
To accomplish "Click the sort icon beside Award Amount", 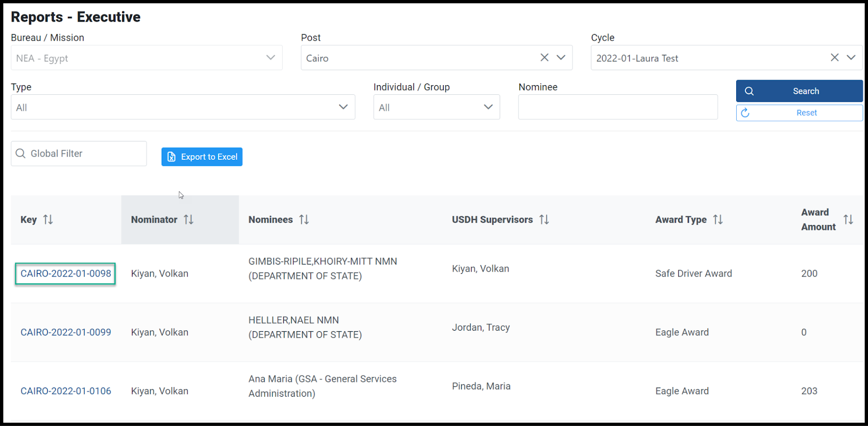I will point(848,220).
